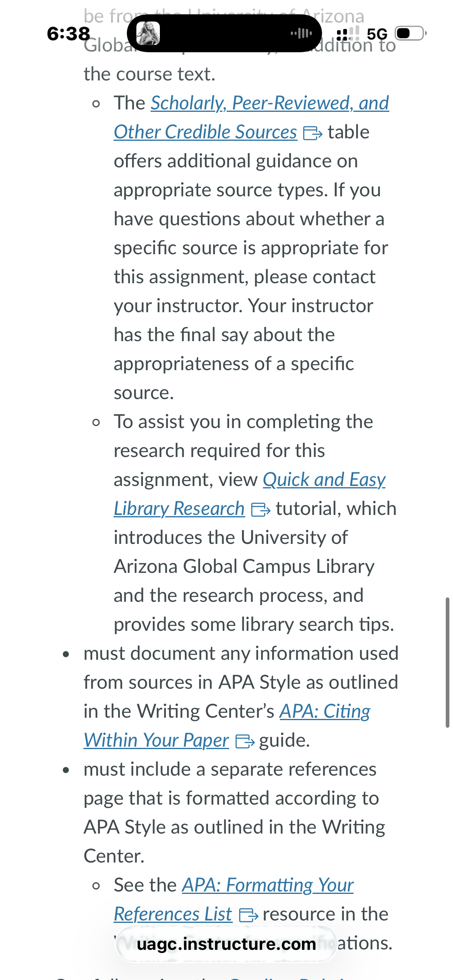Viewport: 453px width, 980px height.
Task: Tap the cellular signal bars icon
Action: (348, 33)
